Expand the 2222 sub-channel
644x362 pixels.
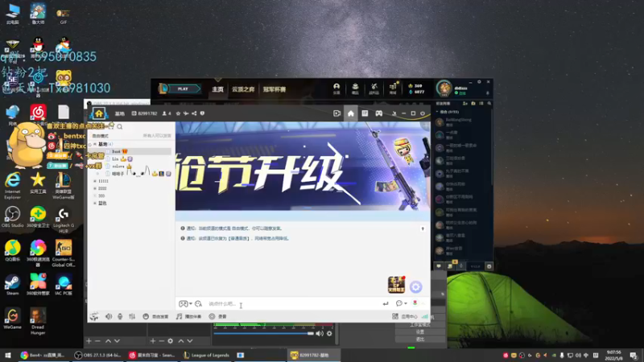[95, 188]
